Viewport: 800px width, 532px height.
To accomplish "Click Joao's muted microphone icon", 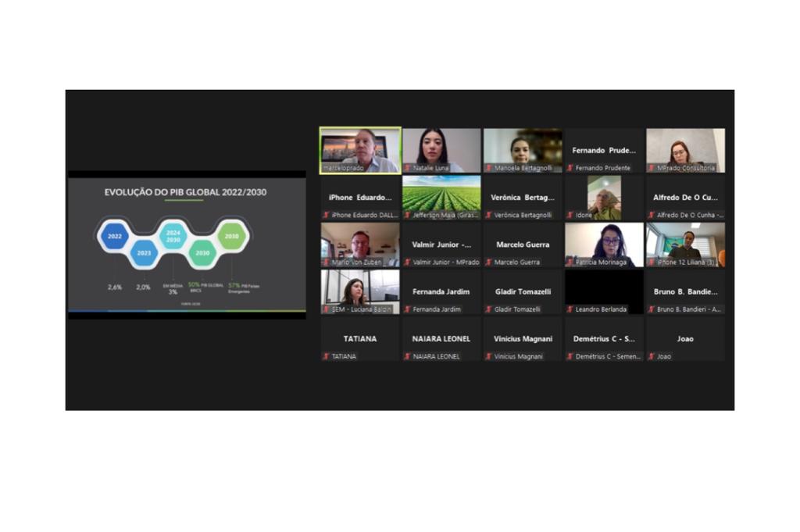I will pyautogui.click(x=651, y=356).
